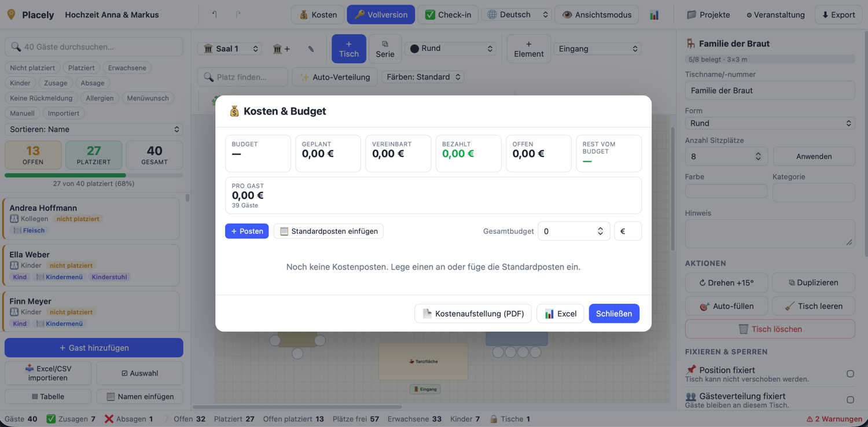
Task: Click the add hall icon with plus
Action: 281,49
